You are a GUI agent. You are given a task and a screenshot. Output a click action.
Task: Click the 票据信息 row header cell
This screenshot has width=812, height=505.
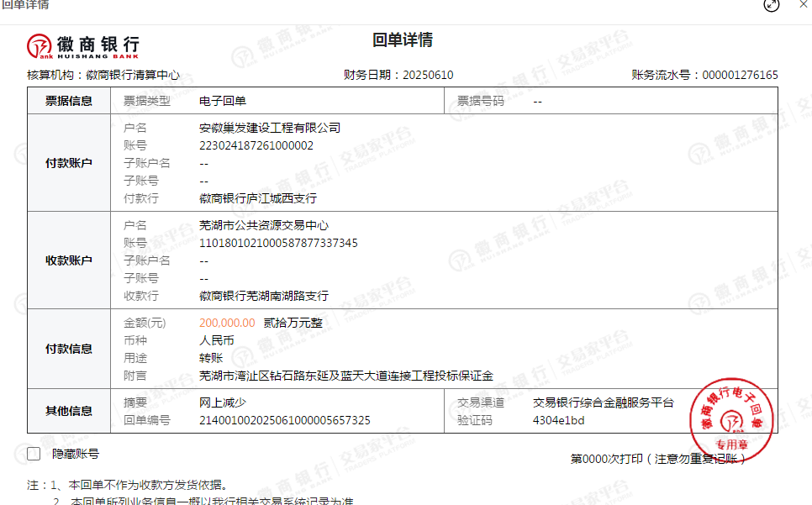69,101
